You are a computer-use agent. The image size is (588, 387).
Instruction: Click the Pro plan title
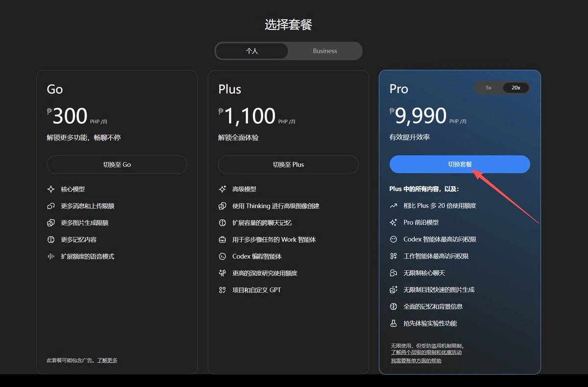(399, 89)
